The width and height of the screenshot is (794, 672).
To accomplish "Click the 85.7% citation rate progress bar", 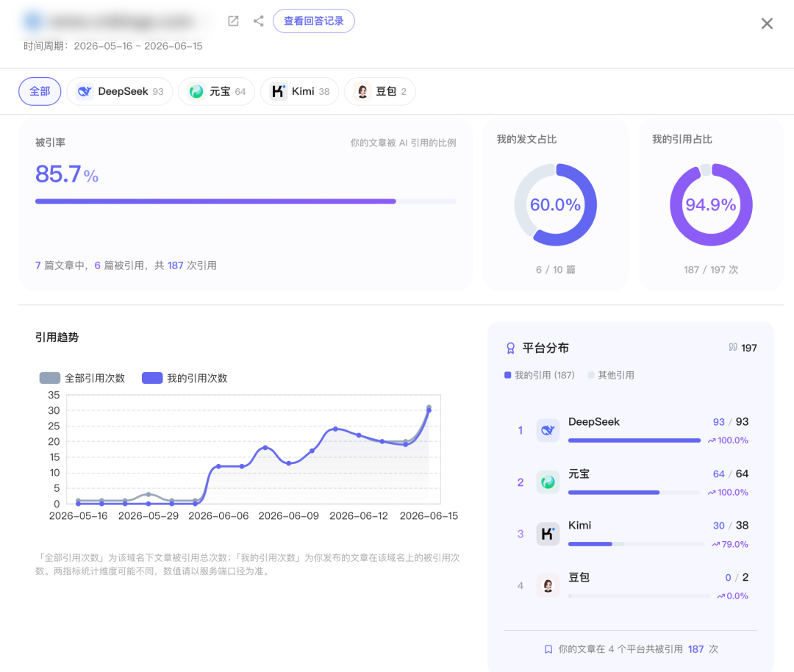I will 246,201.
